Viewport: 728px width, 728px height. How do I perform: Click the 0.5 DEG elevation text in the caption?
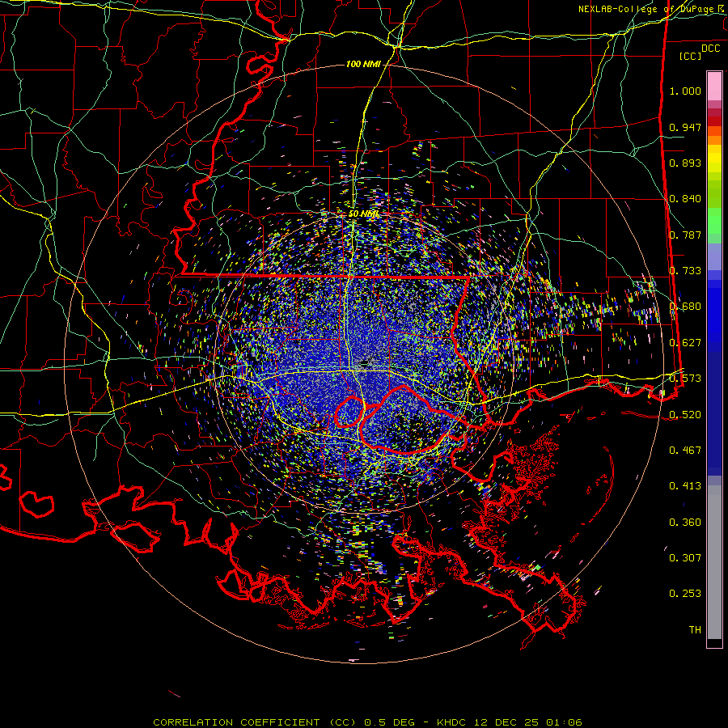point(391,722)
